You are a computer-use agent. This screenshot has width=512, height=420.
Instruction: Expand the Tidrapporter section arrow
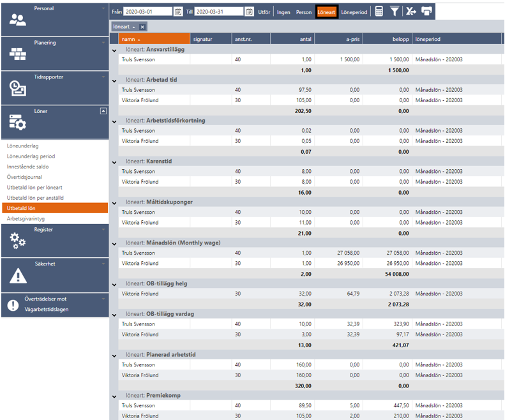click(103, 77)
